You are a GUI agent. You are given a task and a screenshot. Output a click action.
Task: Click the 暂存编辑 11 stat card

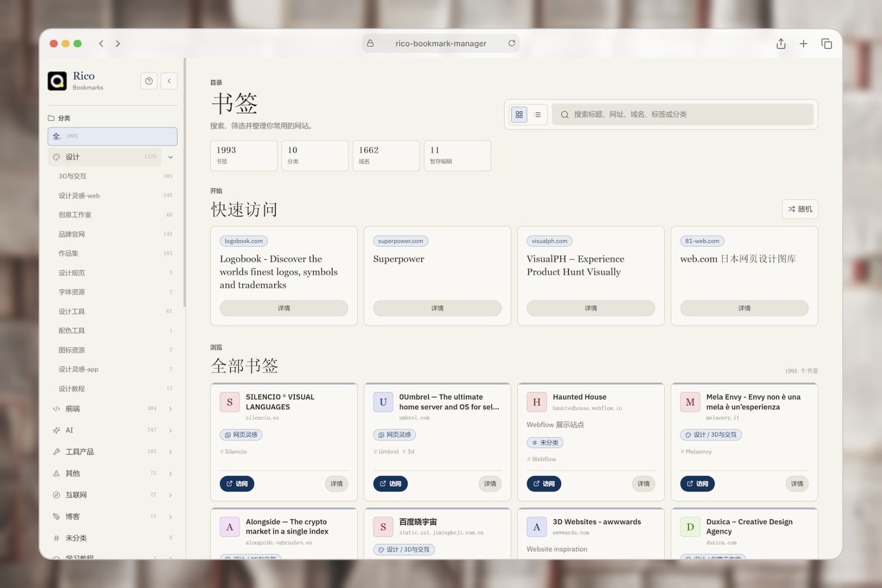457,156
